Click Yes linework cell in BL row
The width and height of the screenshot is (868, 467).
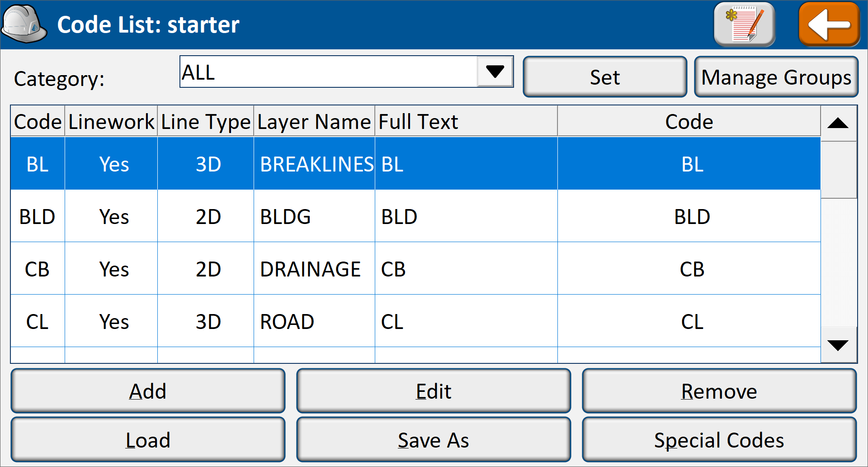111,164
